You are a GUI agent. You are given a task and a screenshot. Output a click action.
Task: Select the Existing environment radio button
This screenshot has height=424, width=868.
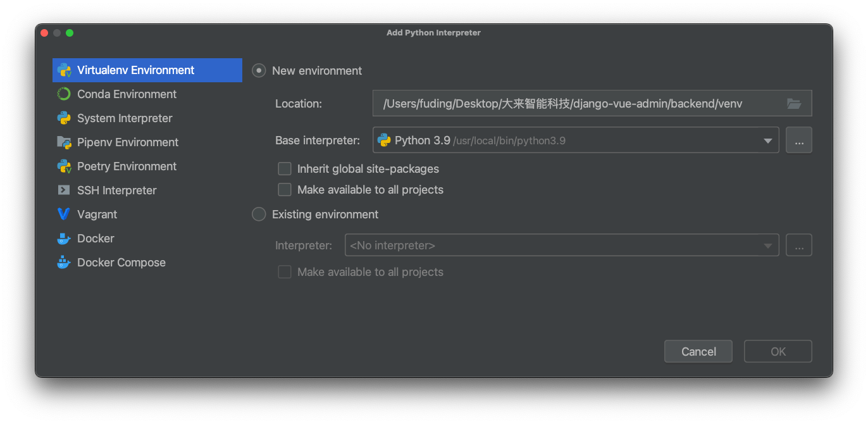tap(259, 215)
